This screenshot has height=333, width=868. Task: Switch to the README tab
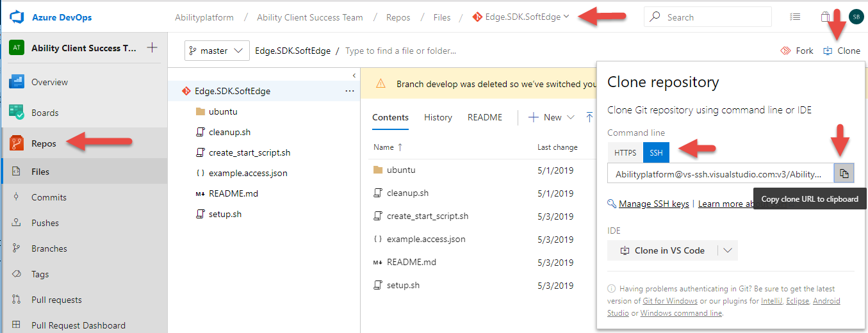[x=485, y=117]
